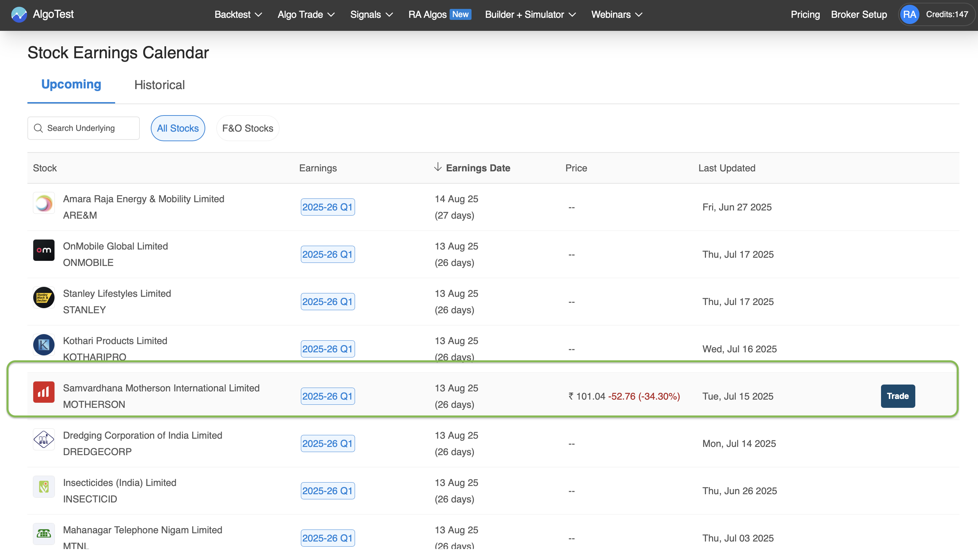Click the Stock Earnings Calendar heading
Viewport: 978px width, 560px height.
[118, 53]
